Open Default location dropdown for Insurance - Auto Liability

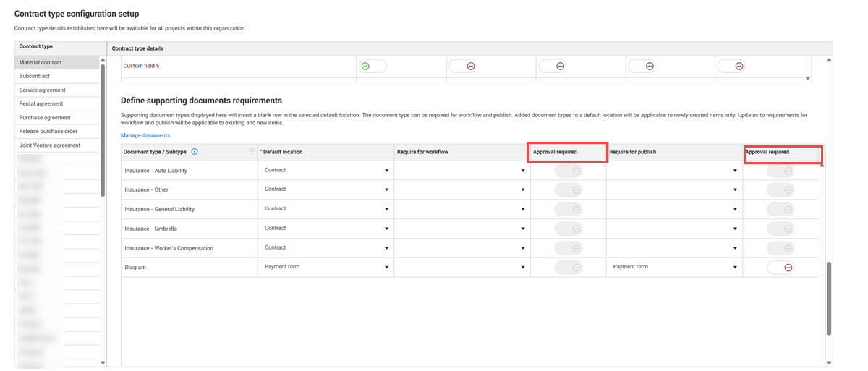click(325, 171)
